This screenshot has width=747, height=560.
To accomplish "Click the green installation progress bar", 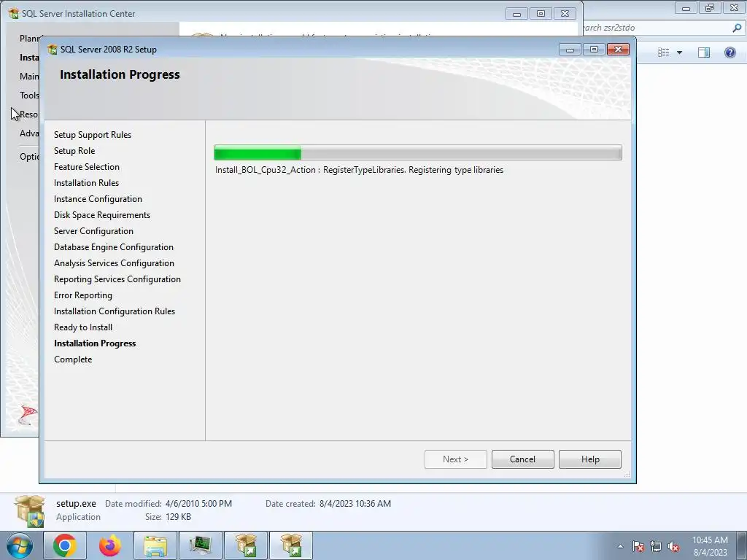I will 258,153.
